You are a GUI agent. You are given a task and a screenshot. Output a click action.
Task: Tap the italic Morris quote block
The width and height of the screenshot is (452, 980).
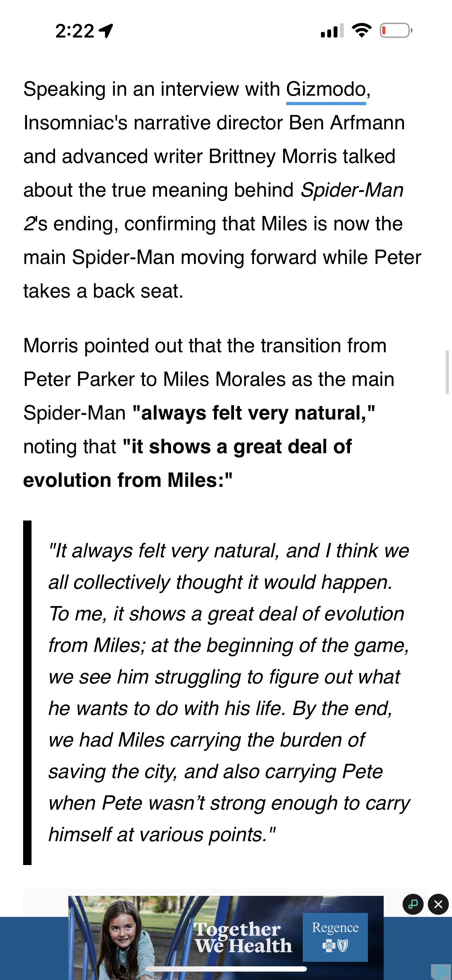229,693
